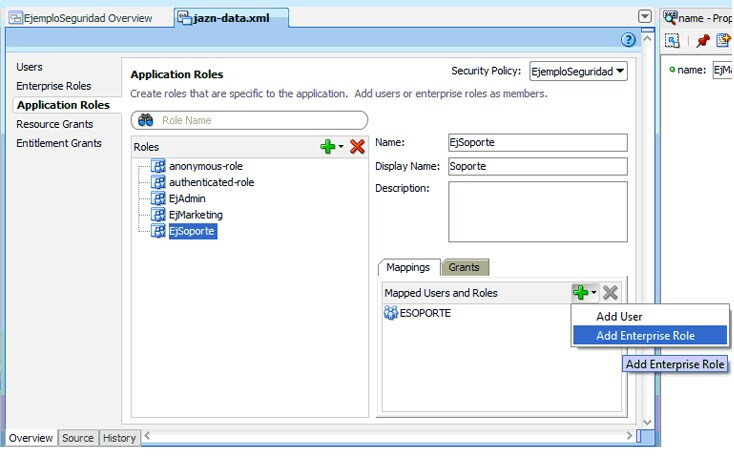Open the editor tab list dropdown
This screenshot has width=734, height=458.
(645, 17)
